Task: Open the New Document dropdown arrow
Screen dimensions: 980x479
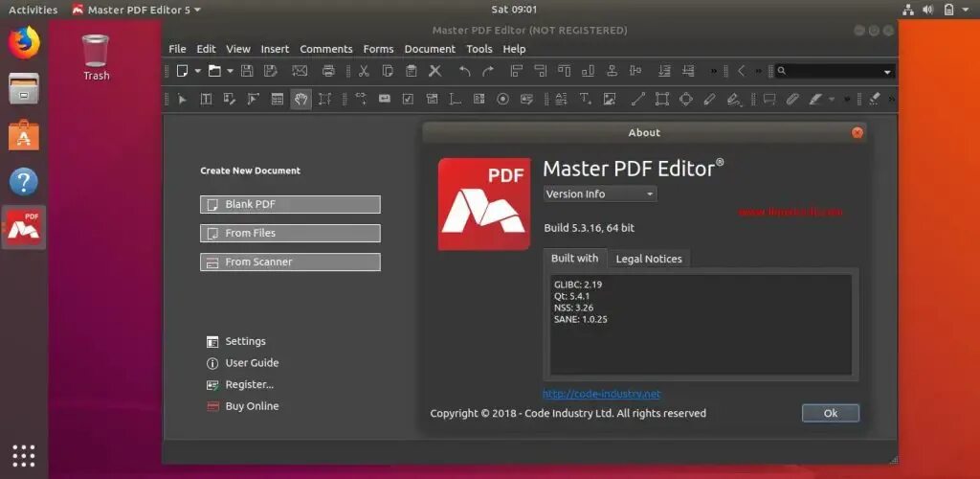Action: coord(197,71)
